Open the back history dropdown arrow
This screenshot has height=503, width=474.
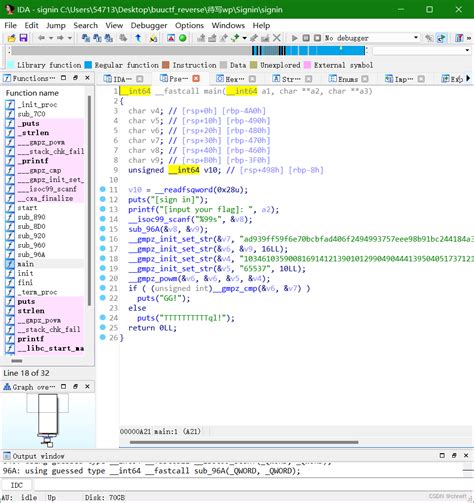(x=51, y=38)
